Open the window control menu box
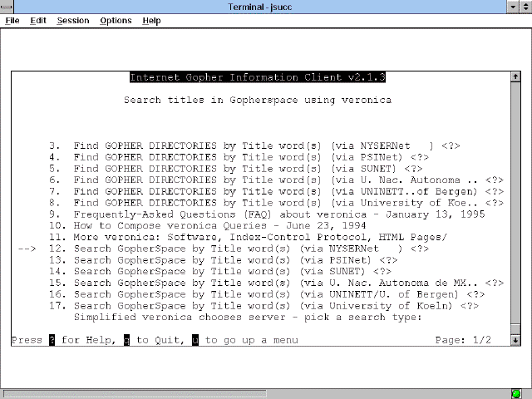 click(x=7, y=7)
